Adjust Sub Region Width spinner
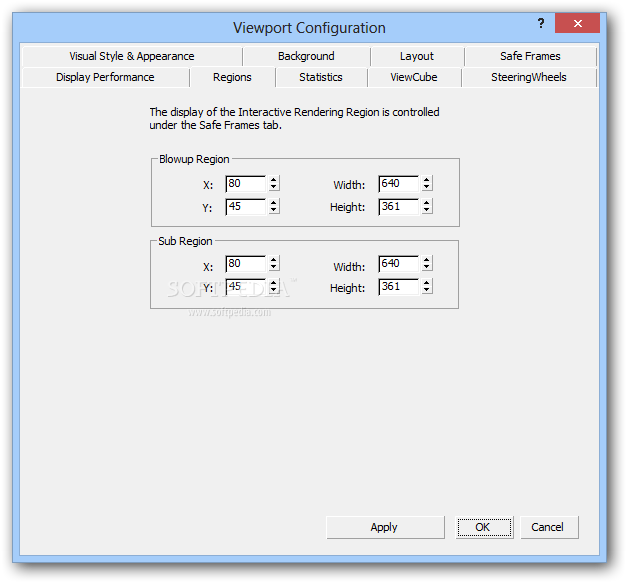The height and width of the screenshot is (583, 627). (427, 264)
